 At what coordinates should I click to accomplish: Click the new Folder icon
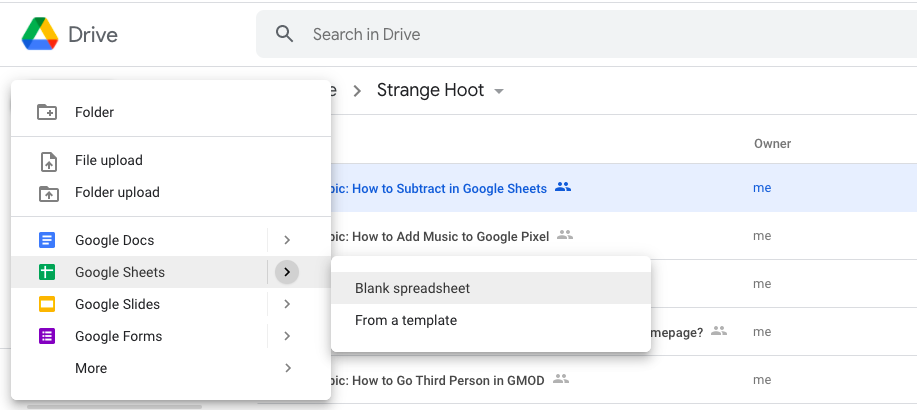coord(47,112)
